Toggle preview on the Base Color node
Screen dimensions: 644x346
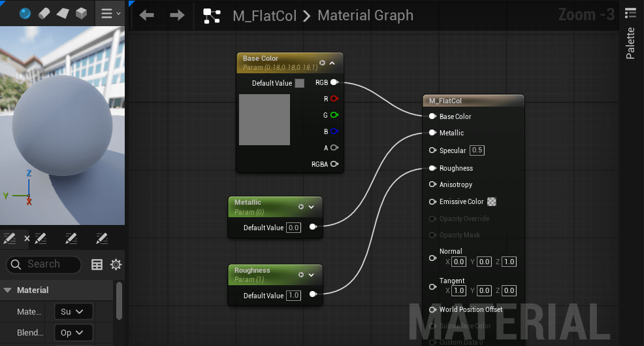pyautogui.click(x=322, y=63)
